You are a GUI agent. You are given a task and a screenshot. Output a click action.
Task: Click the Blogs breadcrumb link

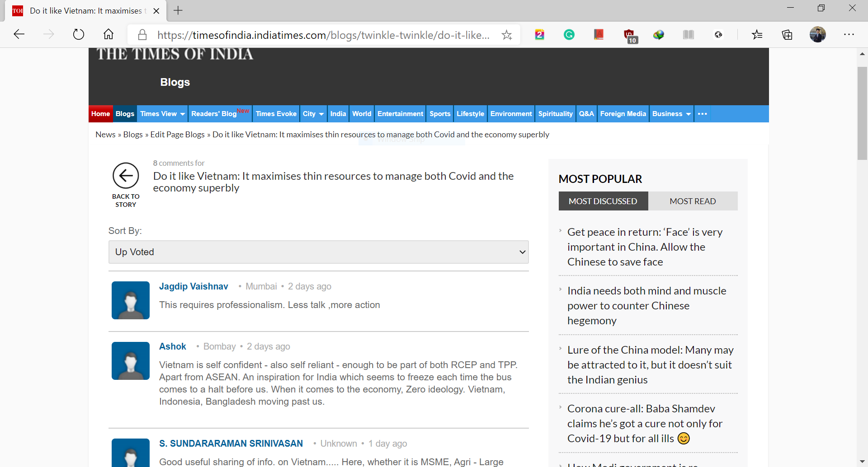pyautogui.click(x=133, y=135)
